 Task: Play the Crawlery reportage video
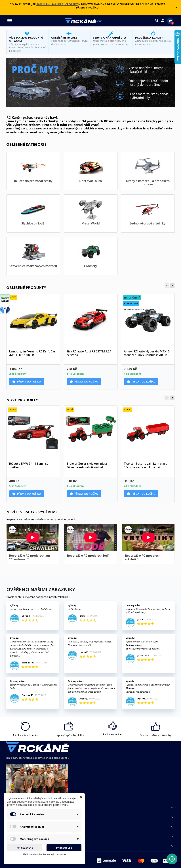32,537
